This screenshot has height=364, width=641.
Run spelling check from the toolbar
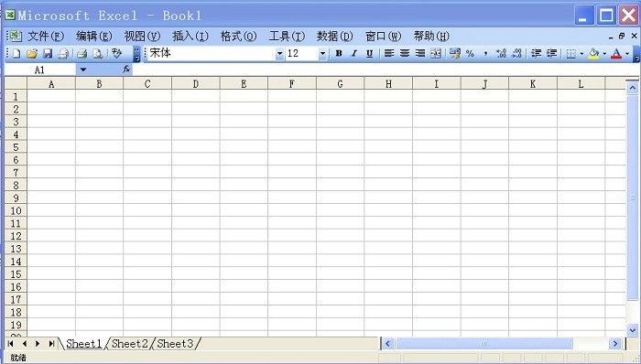117,53
